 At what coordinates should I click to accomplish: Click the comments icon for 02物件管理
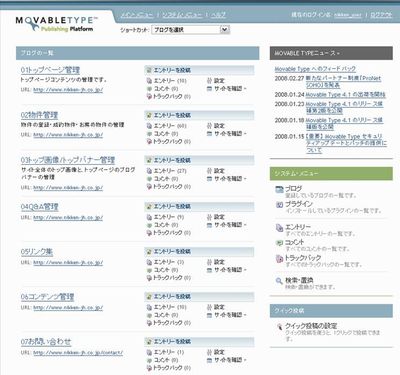click(x=149, y=134)
